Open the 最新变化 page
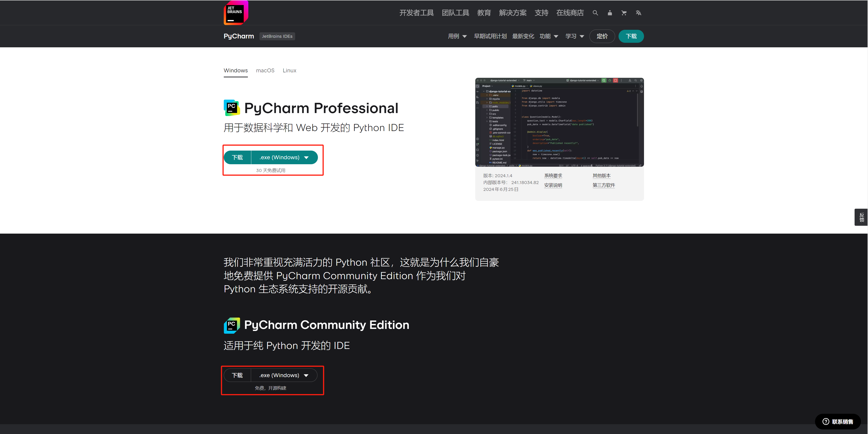Image resolution: width=868 pixels, height=434 pixels. [x=523, y=36]
